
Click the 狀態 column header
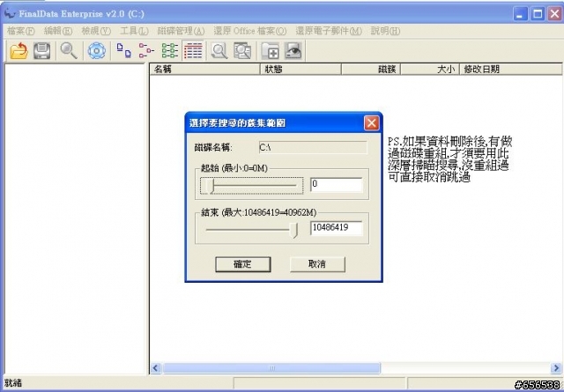(301, 69)
